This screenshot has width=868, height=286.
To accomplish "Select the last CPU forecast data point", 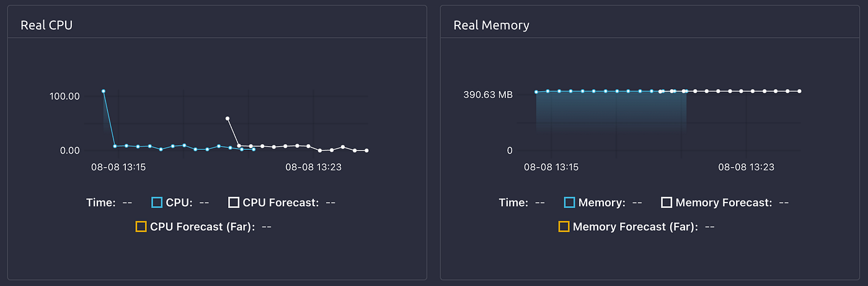I will pyautogui.click(x=366, y=150).
